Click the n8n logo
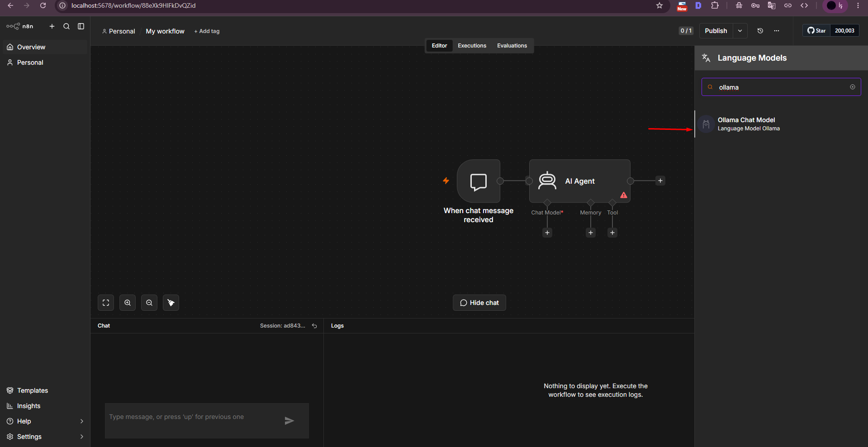The width and height of the screenshot is (868, 447). pos(20,26)
